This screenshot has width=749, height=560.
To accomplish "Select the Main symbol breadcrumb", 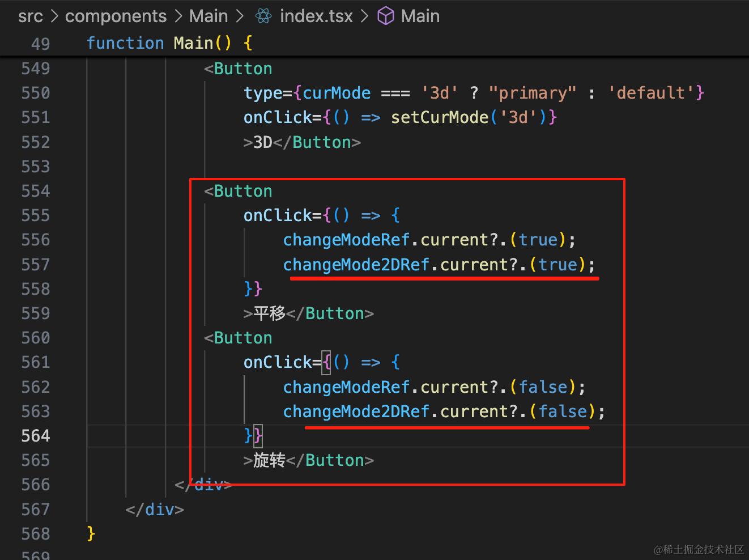I will pos(420,16).
